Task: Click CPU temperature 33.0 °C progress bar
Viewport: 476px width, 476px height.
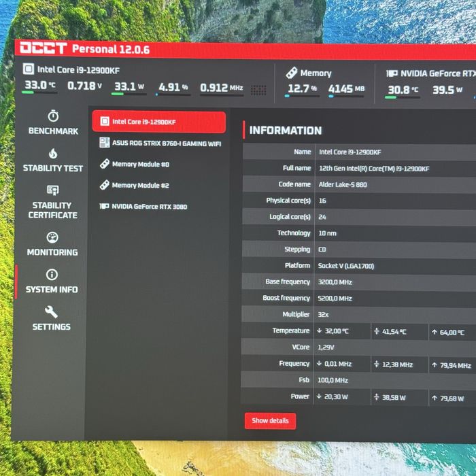Action: tap(39, 92)
